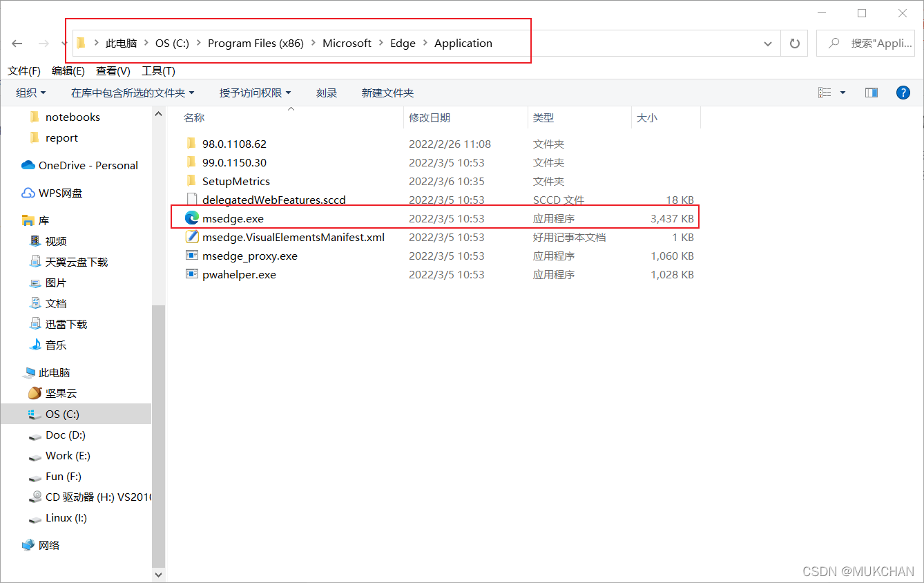Open 在库中包含所选的文件夹 dropdown
This screenshot has width=924, height=583.
133,93
